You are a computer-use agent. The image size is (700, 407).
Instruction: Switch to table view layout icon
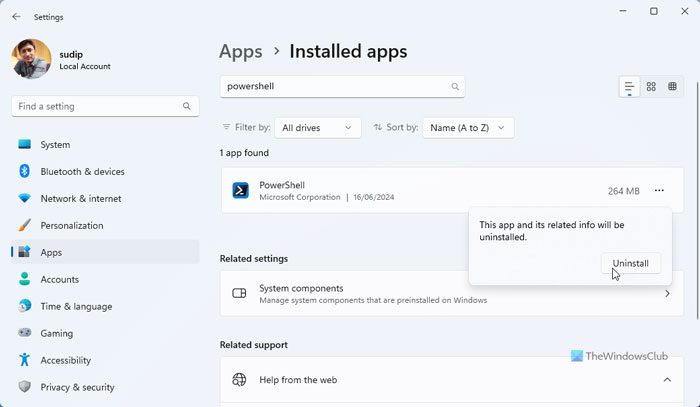point(673,87)
